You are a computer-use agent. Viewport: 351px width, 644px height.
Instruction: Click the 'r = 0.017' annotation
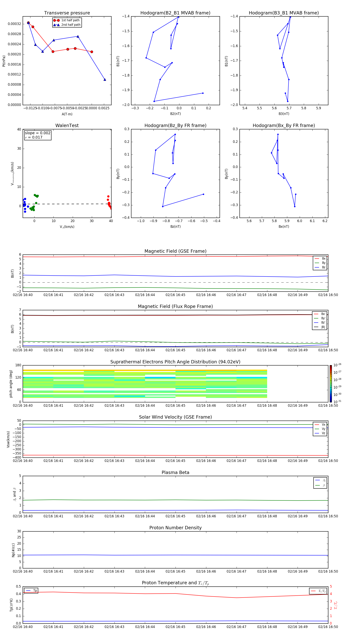(x=34, y=137)
